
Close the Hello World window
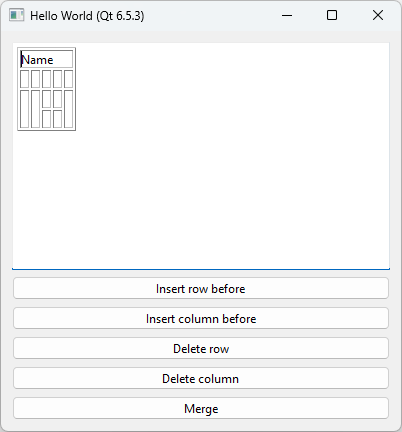(378, 15)
